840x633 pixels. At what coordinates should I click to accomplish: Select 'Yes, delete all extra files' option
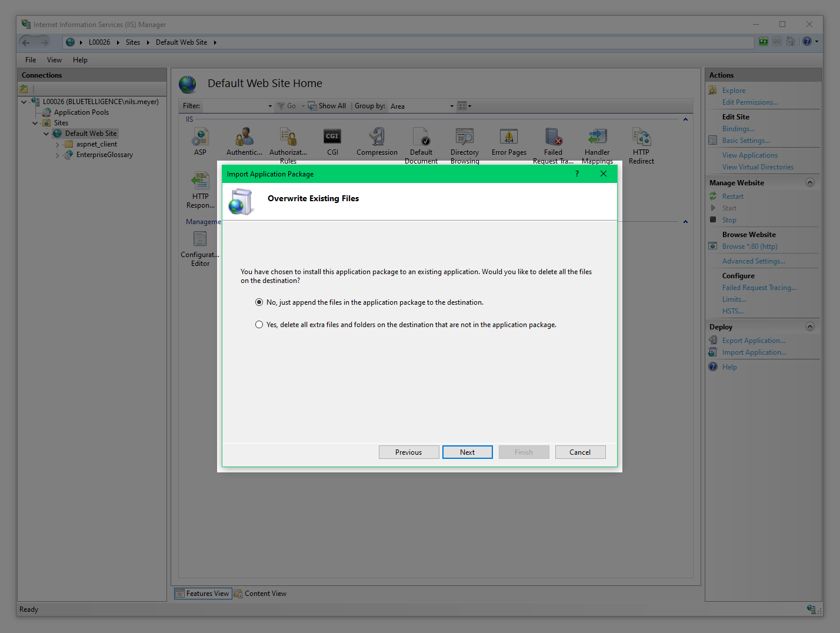pyautogui.click(x=259, y=325)
